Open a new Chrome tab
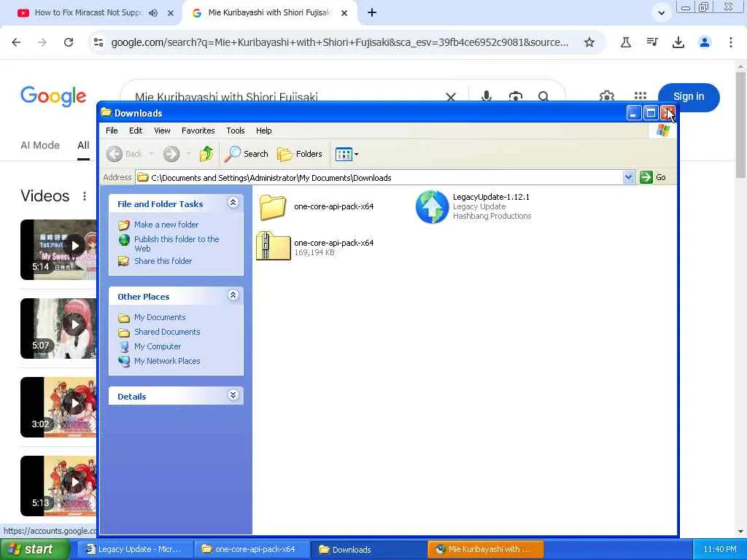Screen dimensions: 747x560 tap(372, 13)
